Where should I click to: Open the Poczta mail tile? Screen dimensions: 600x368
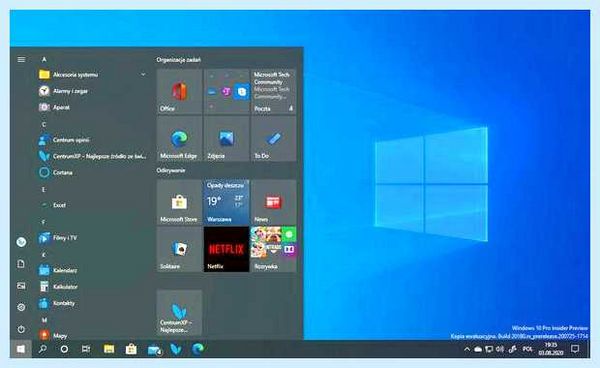[274, 91]
